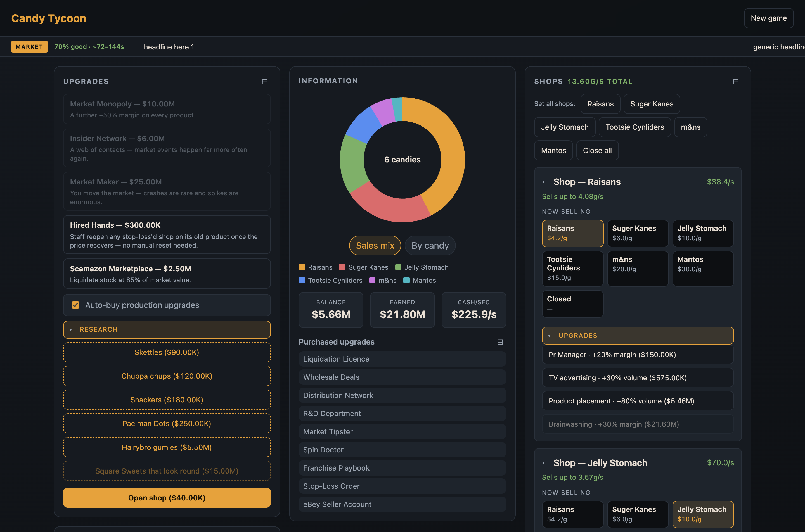This screenshot has width=805, height=532.
Task: Buy Pr Manager +20% margin upgrade
Action: tap(638, 355)
